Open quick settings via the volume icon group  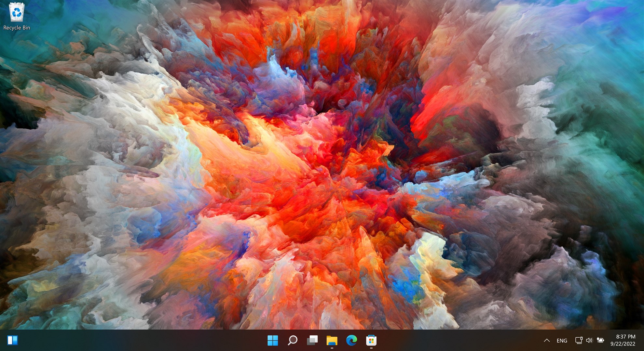[x=589, y=340]
